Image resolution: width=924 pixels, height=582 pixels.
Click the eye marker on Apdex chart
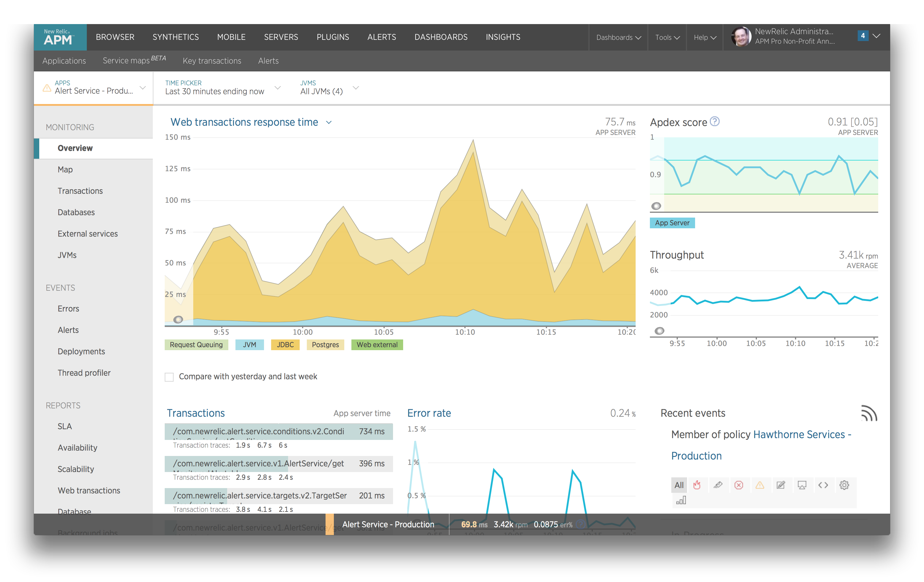coord(656,206)
